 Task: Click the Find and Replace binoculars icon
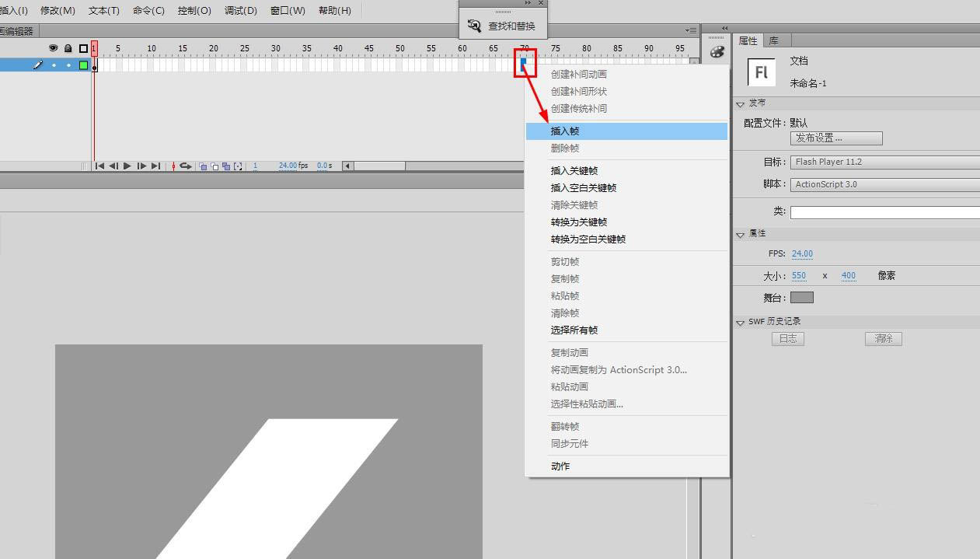[x=474, y=26]
